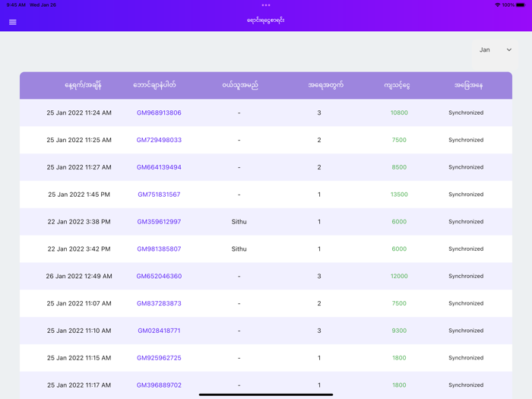Click the buyer name column header
Image resolution: width=532 pixels, height=399 pixels.
[240, 85]
